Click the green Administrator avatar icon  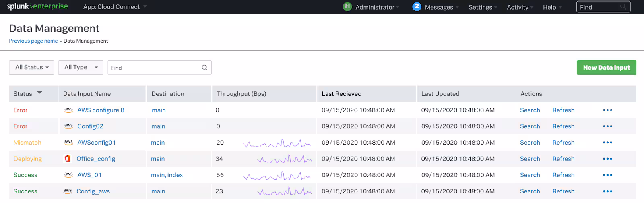tap(347, 7)
